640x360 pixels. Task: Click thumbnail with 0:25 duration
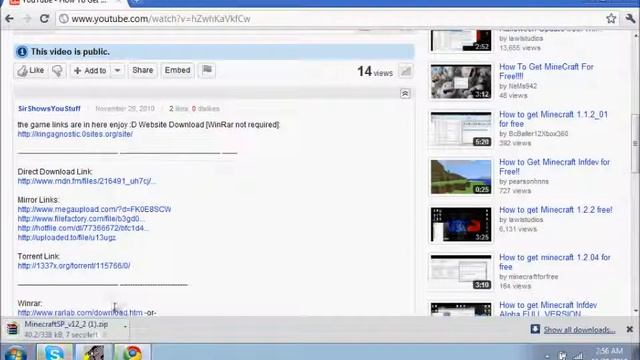461,177
